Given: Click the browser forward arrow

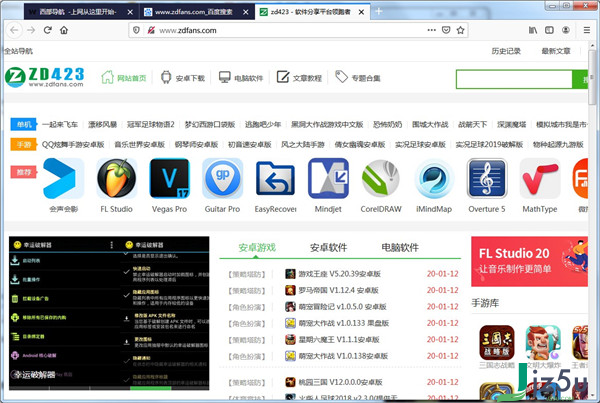Looking at the screenshot, I should (31, 30).
